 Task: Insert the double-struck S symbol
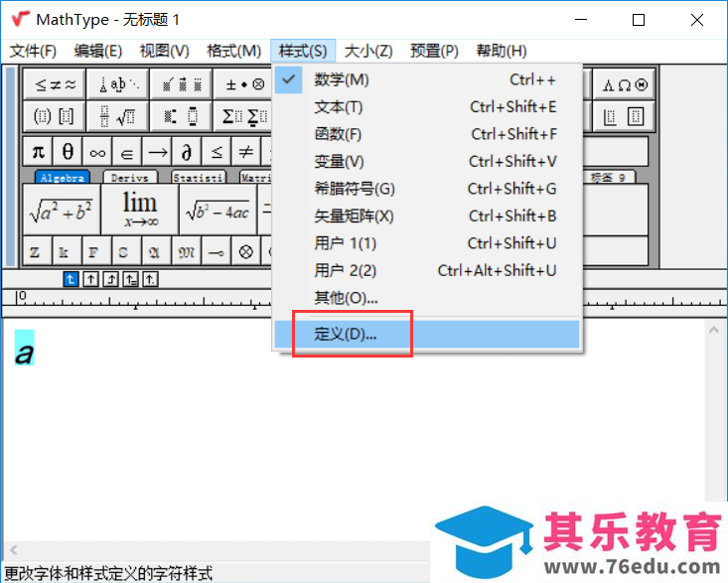(126, 251)
